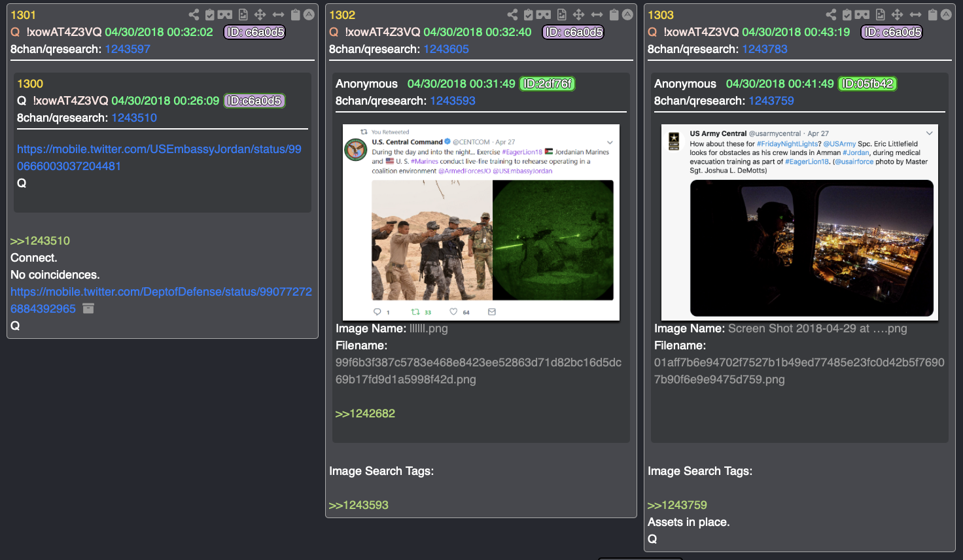Open 8chan post number 1243759 link

[x=771, y=101]
